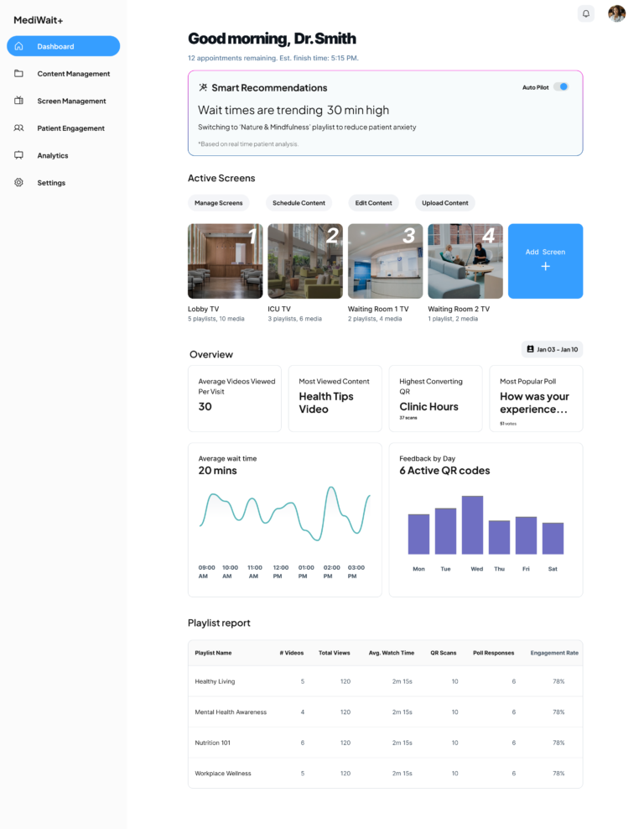Click the Wednesday bar in feedback chart
This screenshot has width=644, height=829.
472,525
